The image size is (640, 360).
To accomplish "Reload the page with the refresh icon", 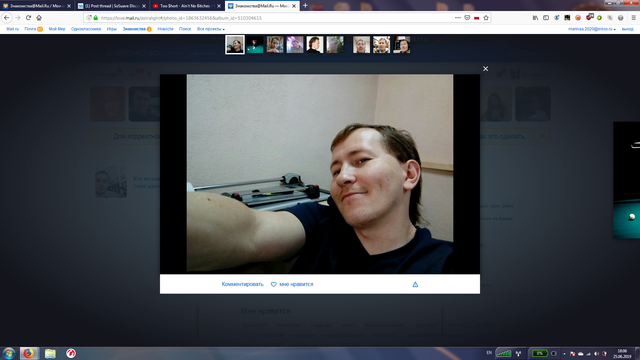I will 28,18.
